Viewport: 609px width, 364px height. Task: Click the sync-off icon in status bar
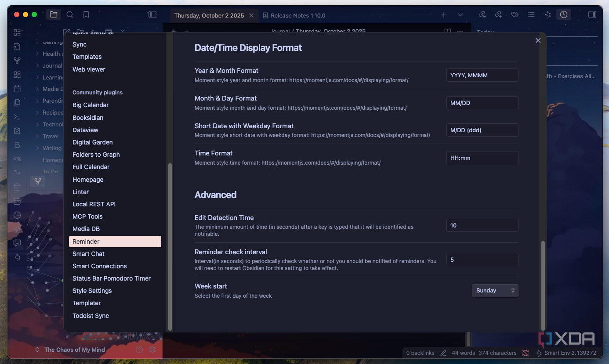pyautogui.click(x=526, y=353)
